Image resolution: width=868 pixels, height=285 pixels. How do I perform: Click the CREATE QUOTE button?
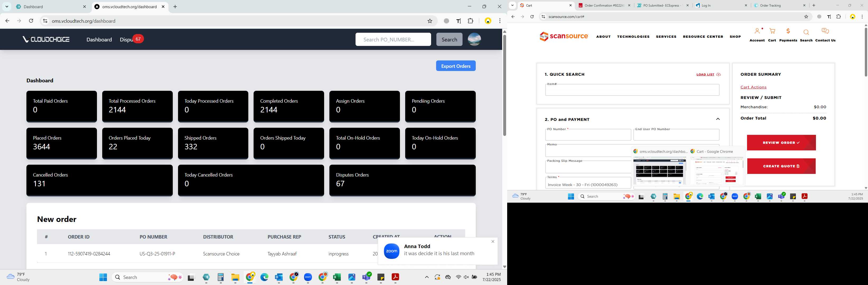(x=781, y=166)
